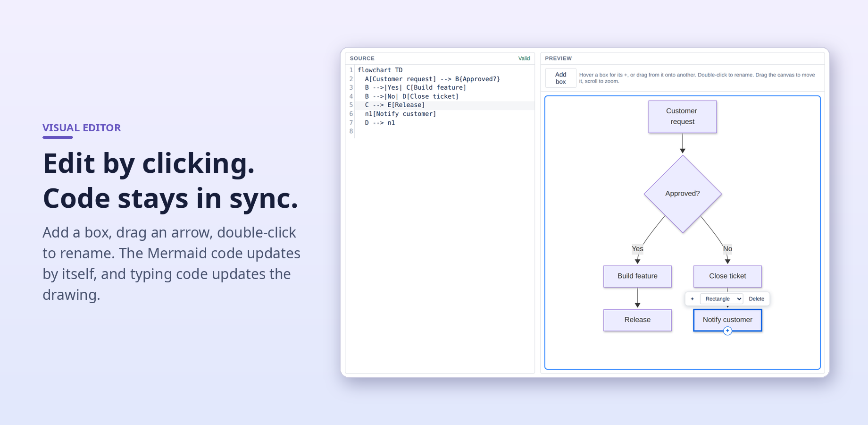The height and width of the screenshot is (425, 868).
Task: Click code line 'B -->|No| D[Close ticket]'
Action: tap(411, 96)
